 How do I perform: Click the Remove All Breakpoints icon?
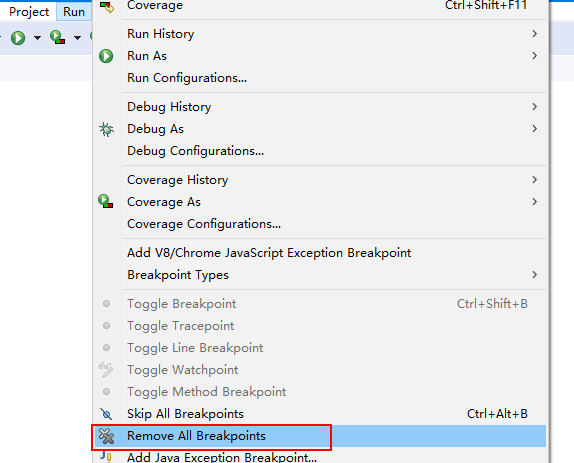pos(107,436)
